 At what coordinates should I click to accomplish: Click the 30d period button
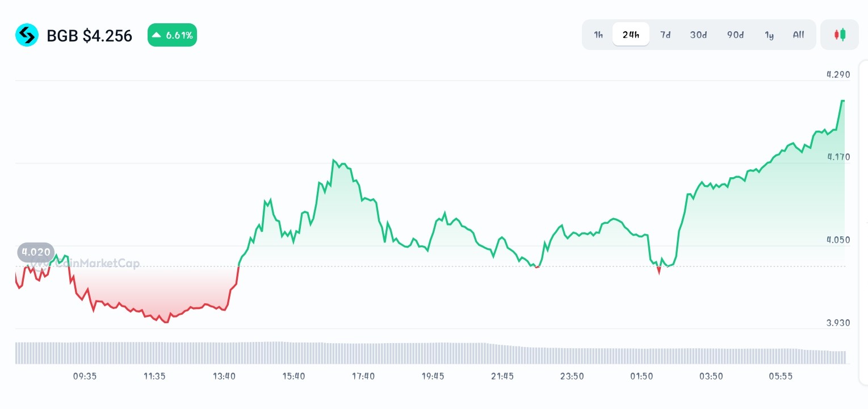pos(698,35)
